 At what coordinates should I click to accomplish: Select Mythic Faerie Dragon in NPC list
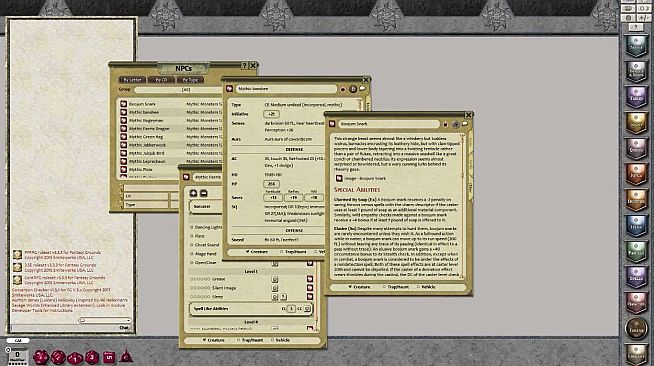point(149,128)
